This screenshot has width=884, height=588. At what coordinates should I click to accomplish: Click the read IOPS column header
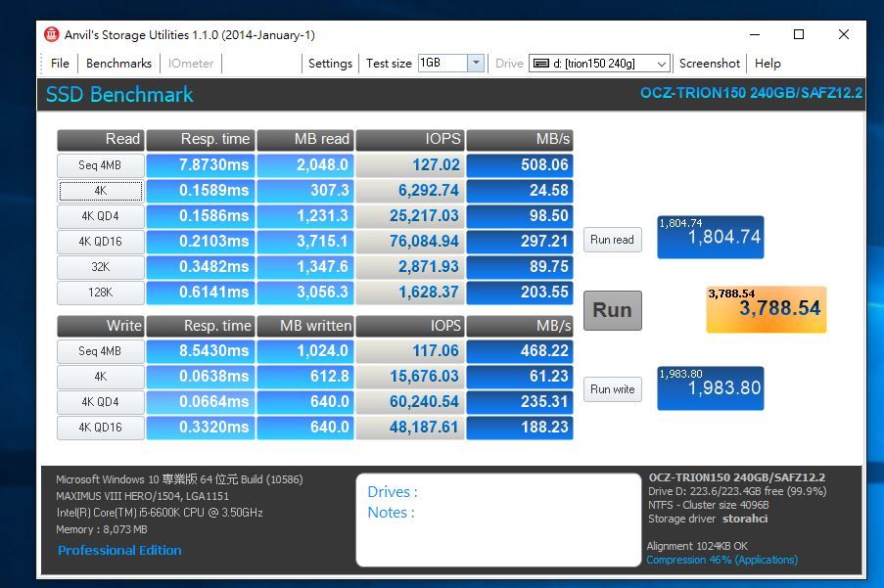(x=410, y=140)
